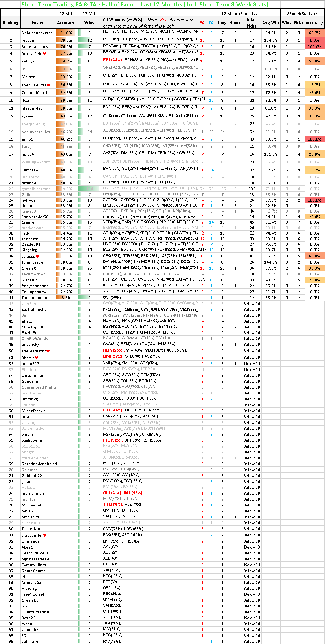
Task: Click the FA column header
Action: 202,23
